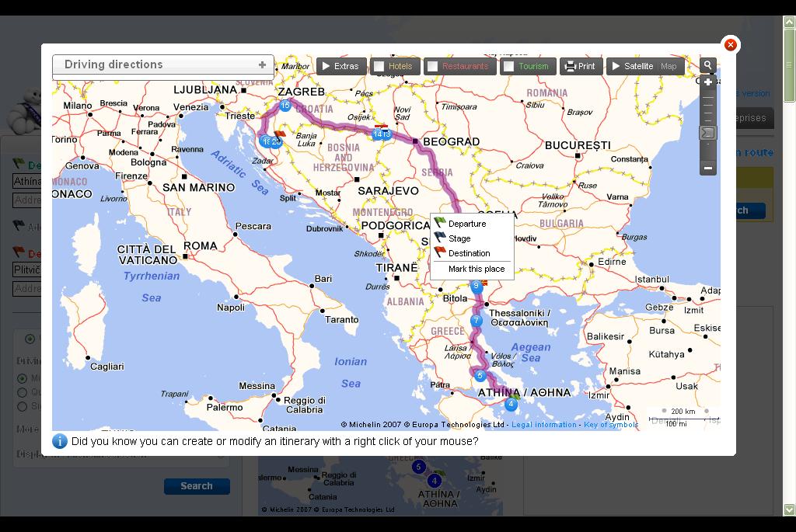Enable the Restaurants checkbox

(x=432, y=67)
